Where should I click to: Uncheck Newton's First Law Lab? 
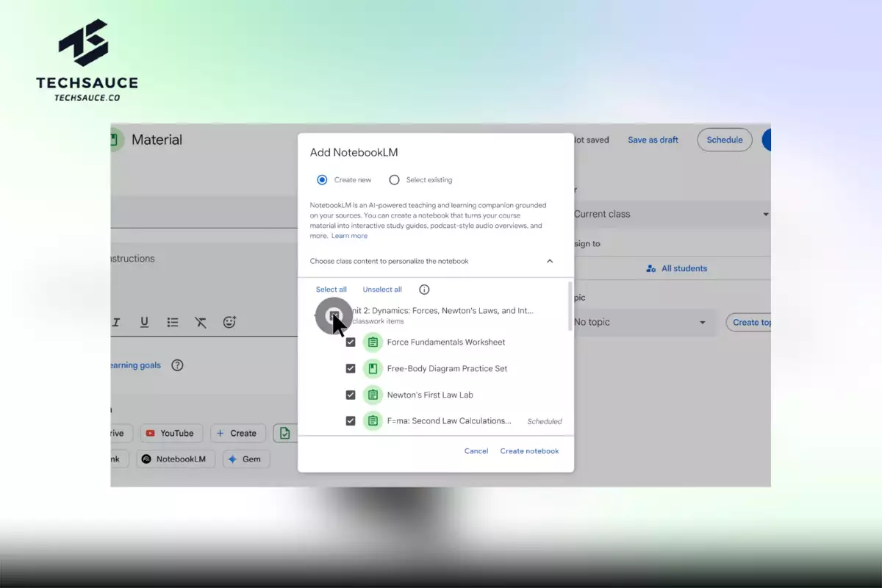pyautogui.click(x=351, y=395)
